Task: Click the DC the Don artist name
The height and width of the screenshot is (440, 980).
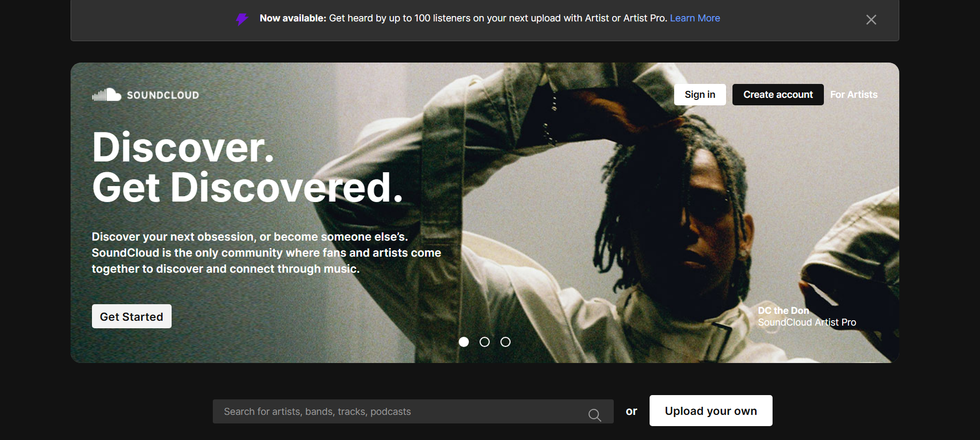Action: click(783, 311)
